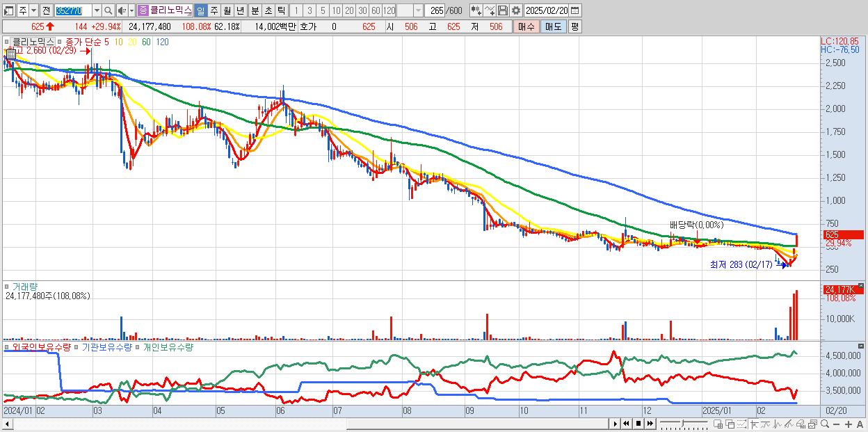Click the overlapping windows icon
Screen dimensions: 868x432
[x=730, y=424]
